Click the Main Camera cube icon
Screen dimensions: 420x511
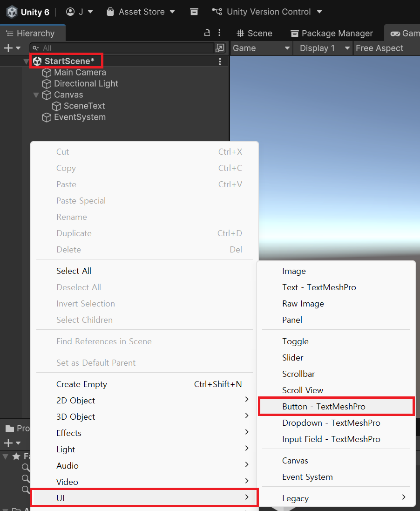point(47,73)
